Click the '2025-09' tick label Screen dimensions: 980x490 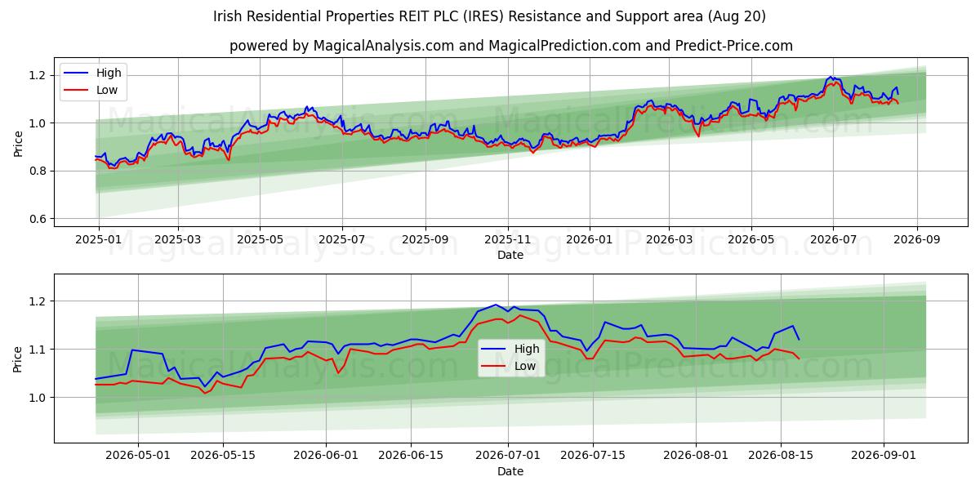coord(425,239)
